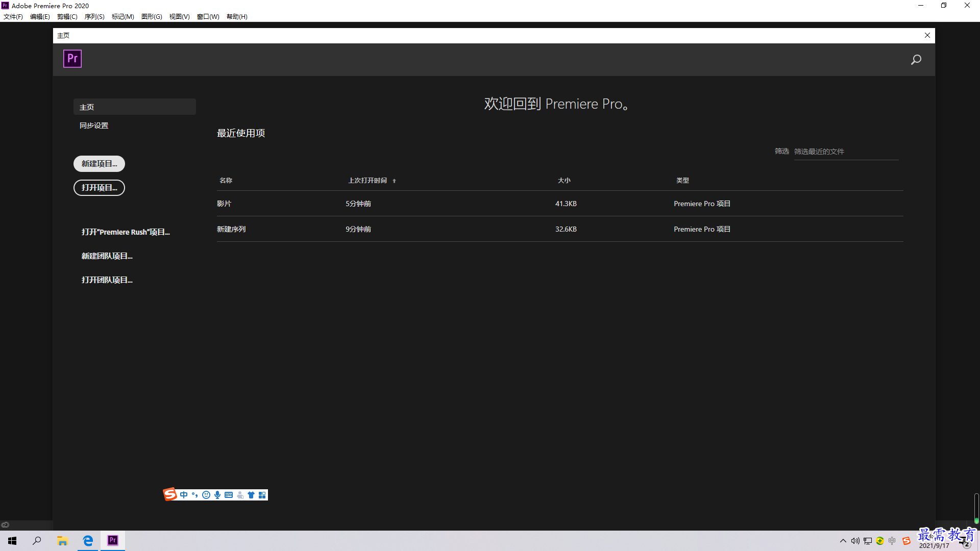Close the 主页 home window with X
The width and height of the screenshot is (980, 551).
(927, 35)
